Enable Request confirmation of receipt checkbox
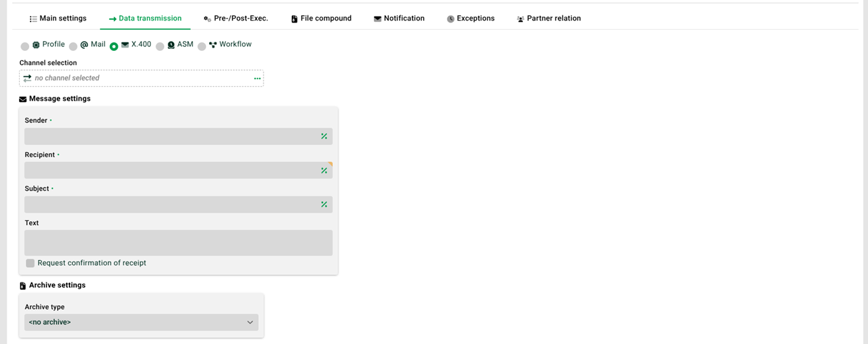Viewport: 868px width, 344px height. pos(30,263)
